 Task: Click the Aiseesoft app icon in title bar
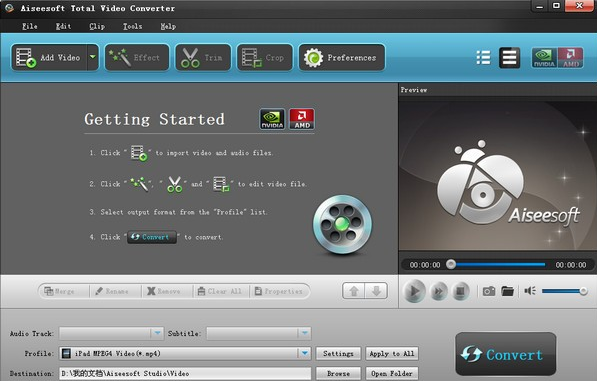point(10,8)
